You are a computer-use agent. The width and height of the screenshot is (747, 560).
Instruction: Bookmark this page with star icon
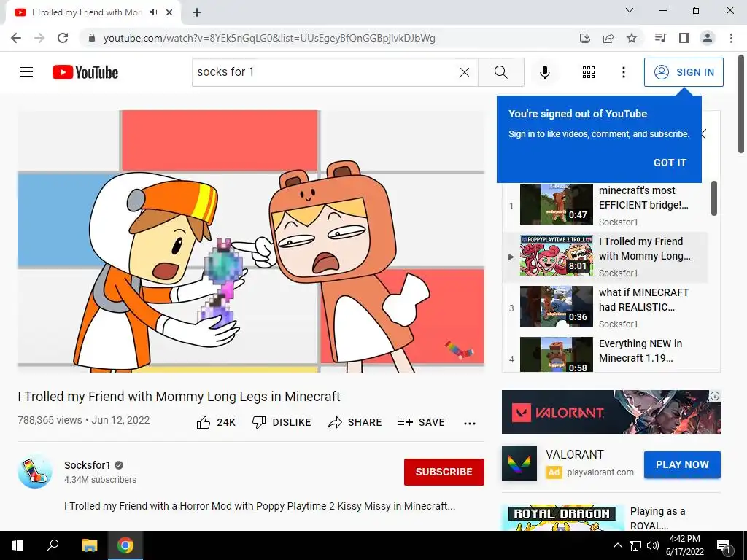point(632,38)
